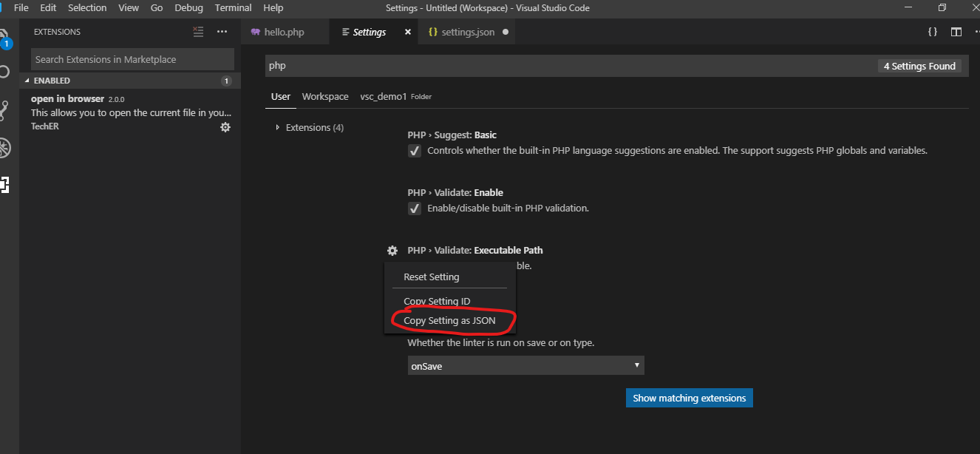Screen dimensions: 980x454
Task: Click the 4 Settings Found label
Action: click(919, 66)
